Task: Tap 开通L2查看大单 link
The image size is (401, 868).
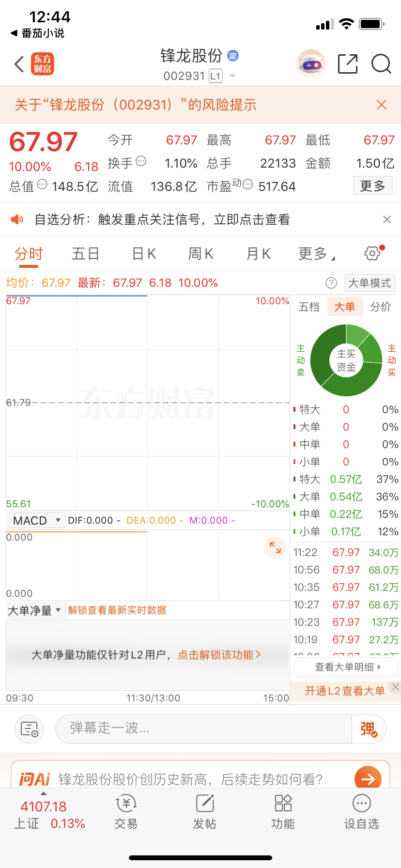Action: pos(345,691)
